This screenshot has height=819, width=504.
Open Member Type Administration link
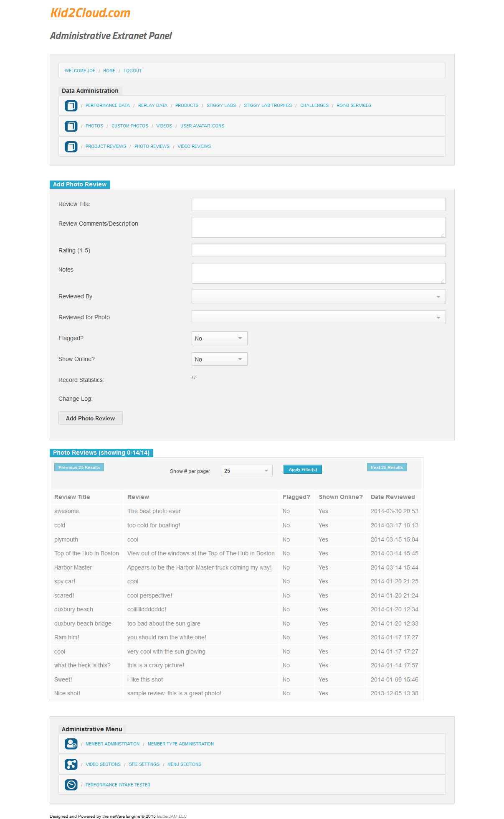pyautogui.click(x=180, y=744)
